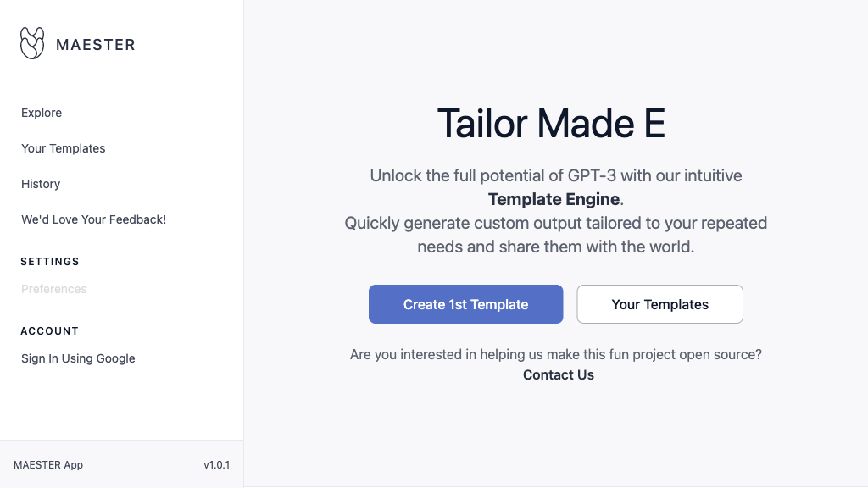Click the GPT-3 description paragraph
868x488 pixels.
pos(555,175)
